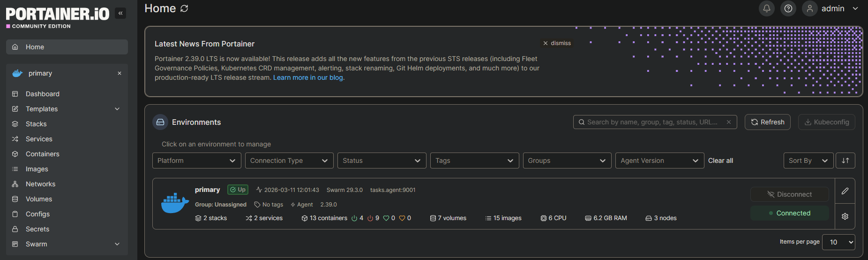
Task: Open the help question mark icon
Action: [x=788, y=8]
